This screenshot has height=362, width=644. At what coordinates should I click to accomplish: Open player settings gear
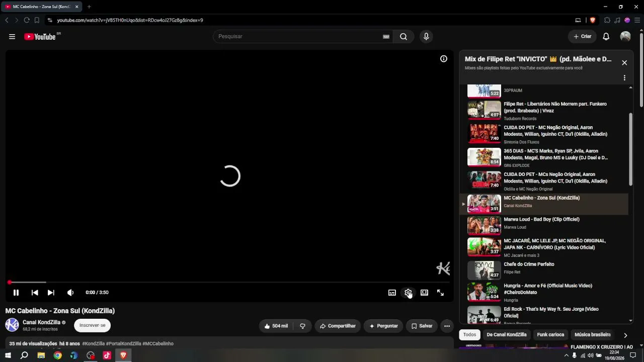tap(408, 293)
